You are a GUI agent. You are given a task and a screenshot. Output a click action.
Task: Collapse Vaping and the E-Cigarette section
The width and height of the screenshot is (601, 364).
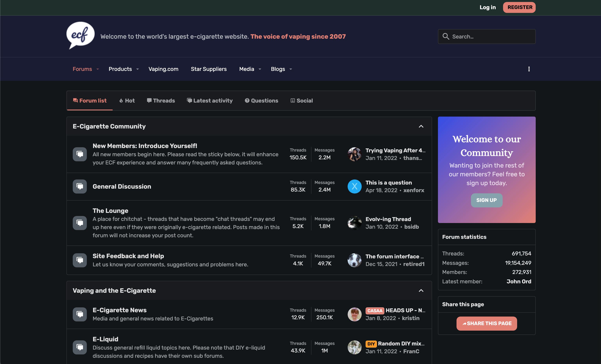click(421, 290)
